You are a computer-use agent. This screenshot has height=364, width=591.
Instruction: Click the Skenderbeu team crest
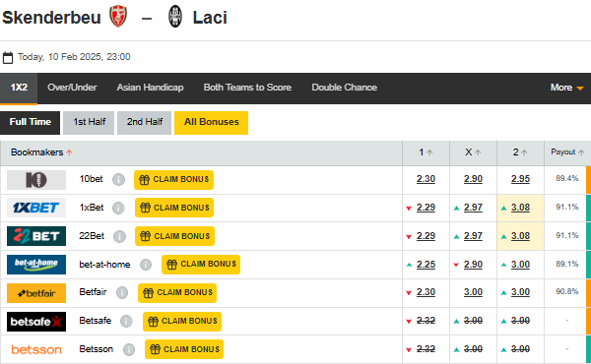[118, 17]
